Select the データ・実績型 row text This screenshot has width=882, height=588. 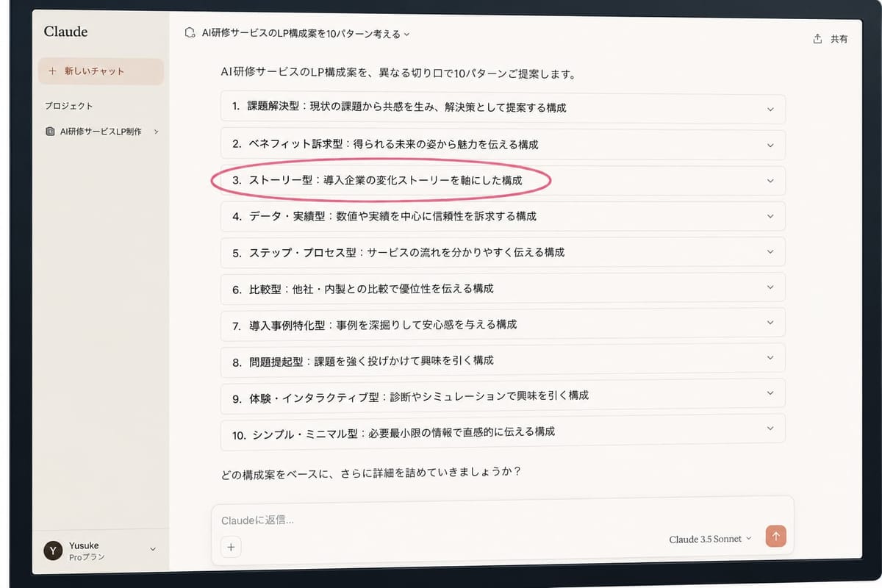[384, 216]
